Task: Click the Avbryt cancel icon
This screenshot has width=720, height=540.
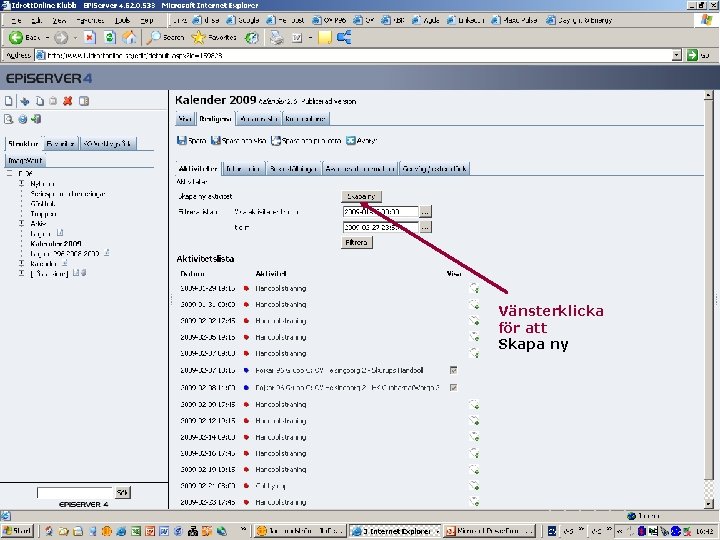Action: (350, 141)
